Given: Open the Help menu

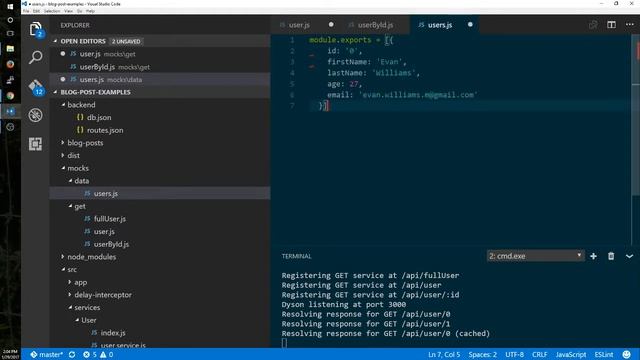Looking at the screenshot, I should coord(90,11).
